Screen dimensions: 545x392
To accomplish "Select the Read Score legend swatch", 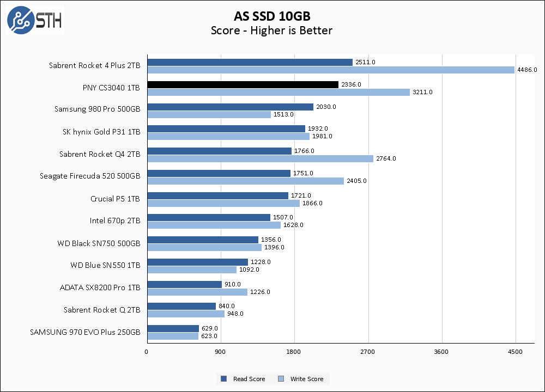I will (224, 379).
